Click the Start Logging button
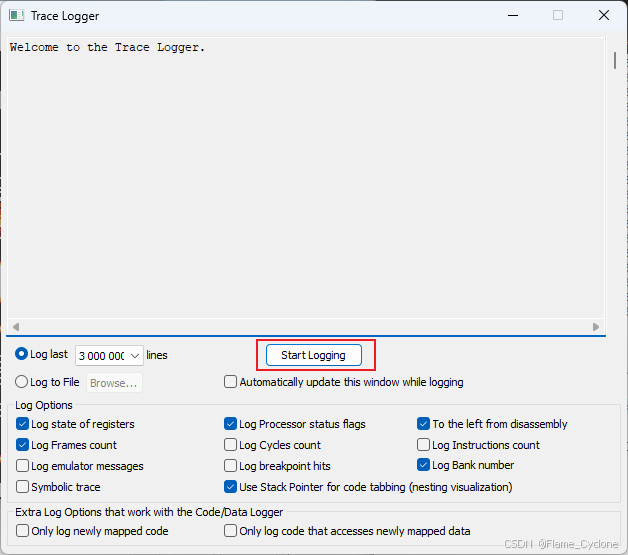The width and height of the screenshot is (628, 555). (314, 355)
